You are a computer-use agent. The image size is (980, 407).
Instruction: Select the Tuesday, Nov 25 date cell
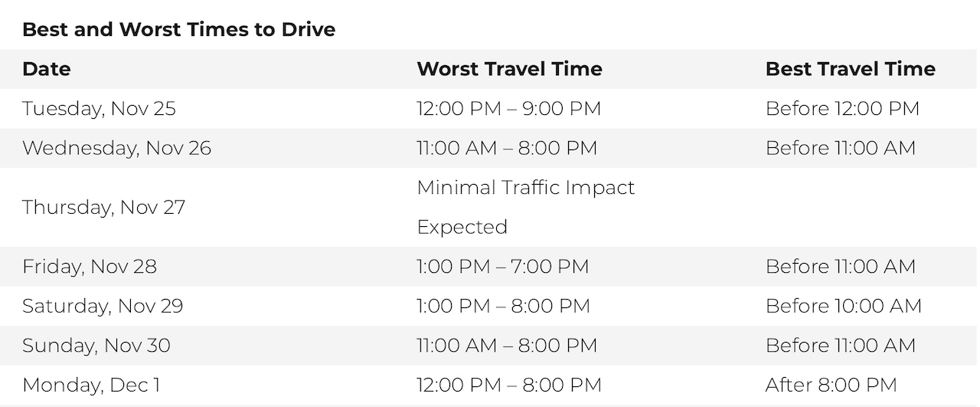click(x=99, y=109)
